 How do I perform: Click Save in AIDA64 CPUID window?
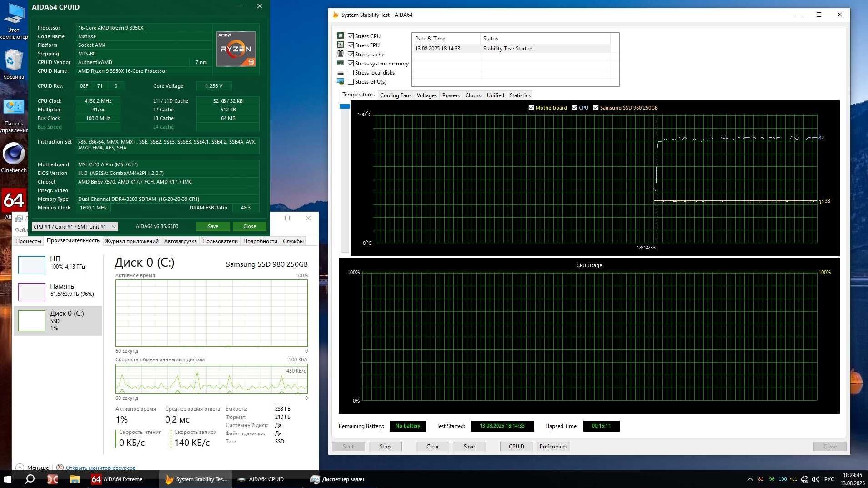213,226
